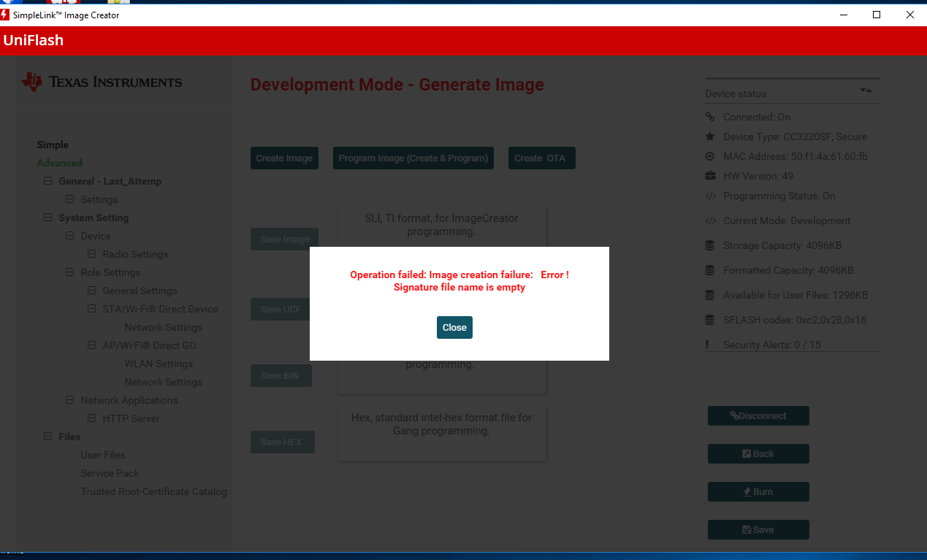927x560 pixels.
Task: Click Create Image button
Action: (284, 158)
